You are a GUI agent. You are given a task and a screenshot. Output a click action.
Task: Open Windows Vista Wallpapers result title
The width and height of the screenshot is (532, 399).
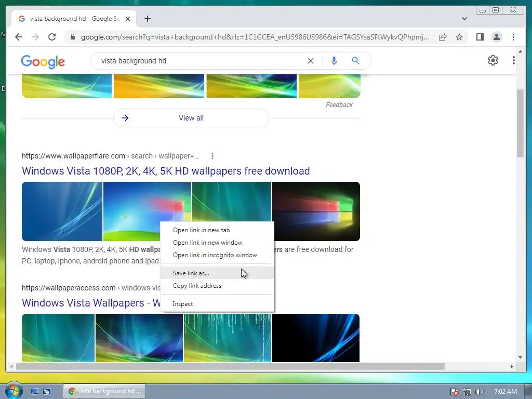click(x=91, y=303)
